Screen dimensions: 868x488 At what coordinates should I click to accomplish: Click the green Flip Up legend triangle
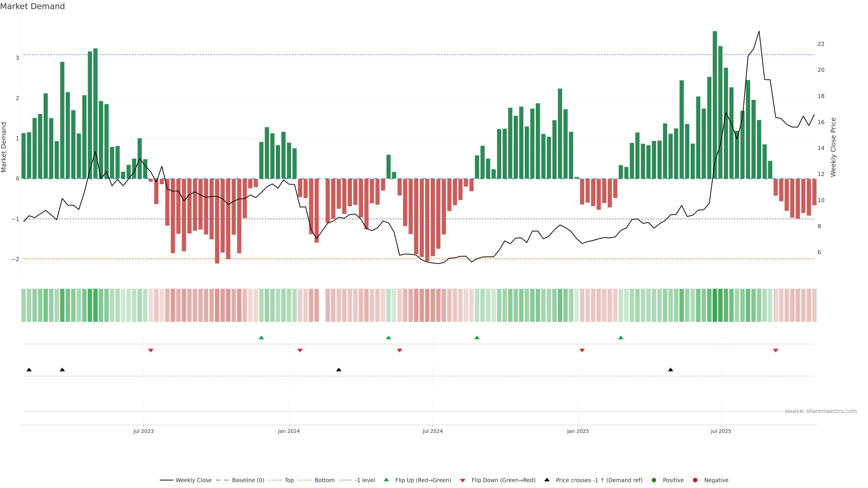coord(387,480)
